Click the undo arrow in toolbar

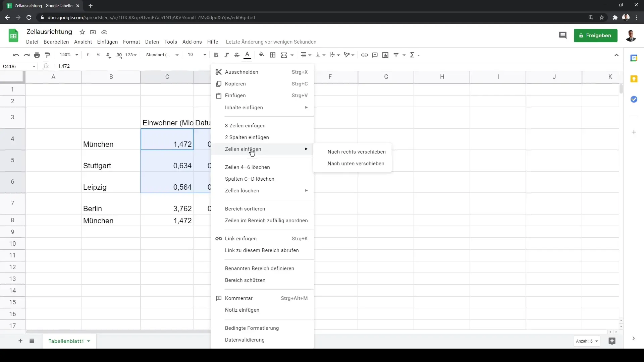coord(16,55)
